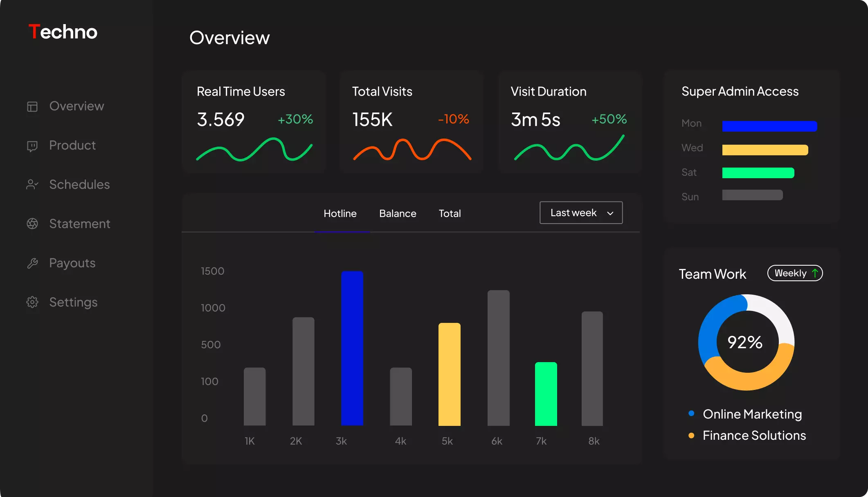Click the 1000 y-axis label
Viewport: 868px width, 497px height.
pos(213,308)
